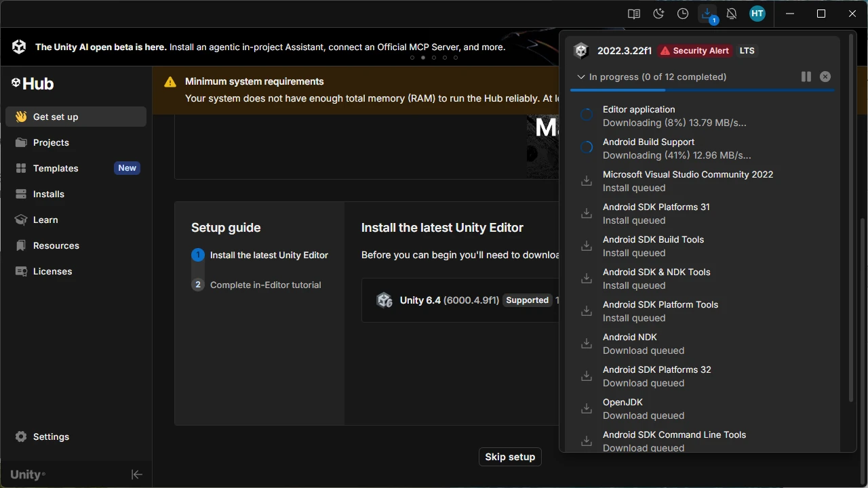Image resolution: width=868 pixels, height=488 pixels.
Task: Open Templates in the sidebar
Action: (x=76, y=168)
